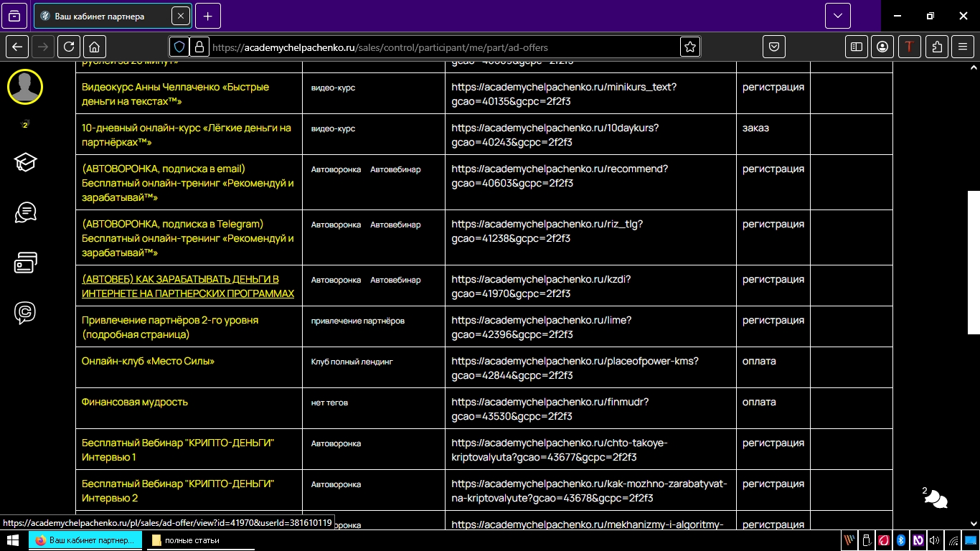Viewport: 980px width, 551px height.
Task: Click "привлечение партнёров" tag
Action: tap(358, 321)
